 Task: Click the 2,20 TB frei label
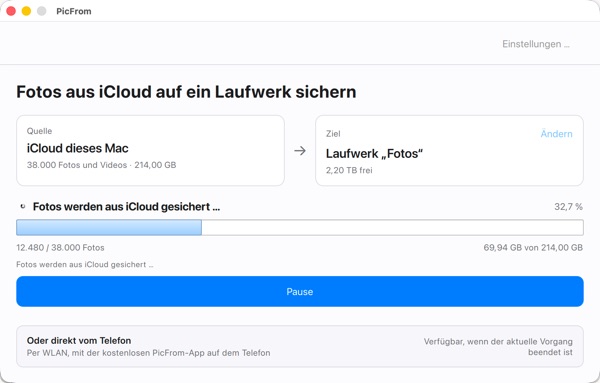(349, 170)
